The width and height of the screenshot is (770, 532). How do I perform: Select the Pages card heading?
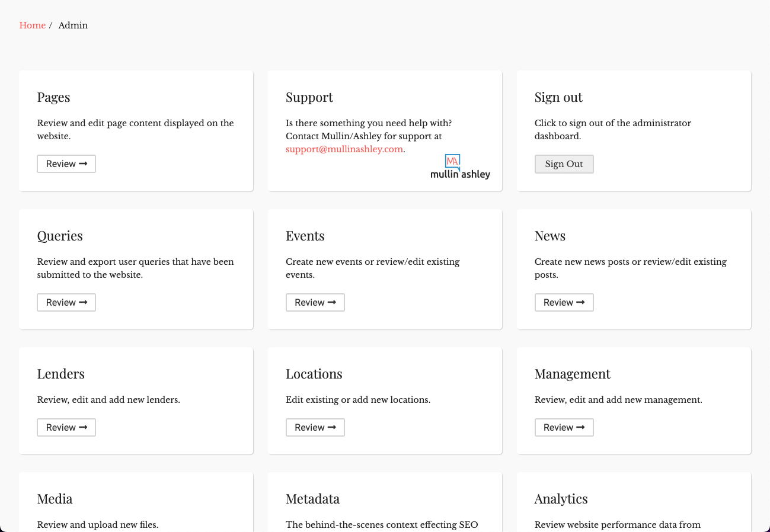click(53, 97)
